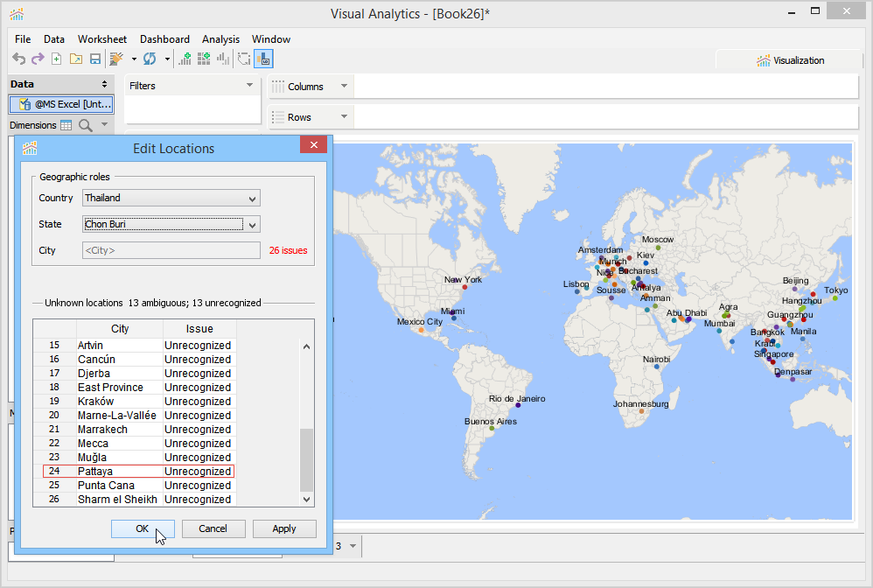Click the Issue column header
This screenshot has width=873, height=588.
(x=199, y=328)
